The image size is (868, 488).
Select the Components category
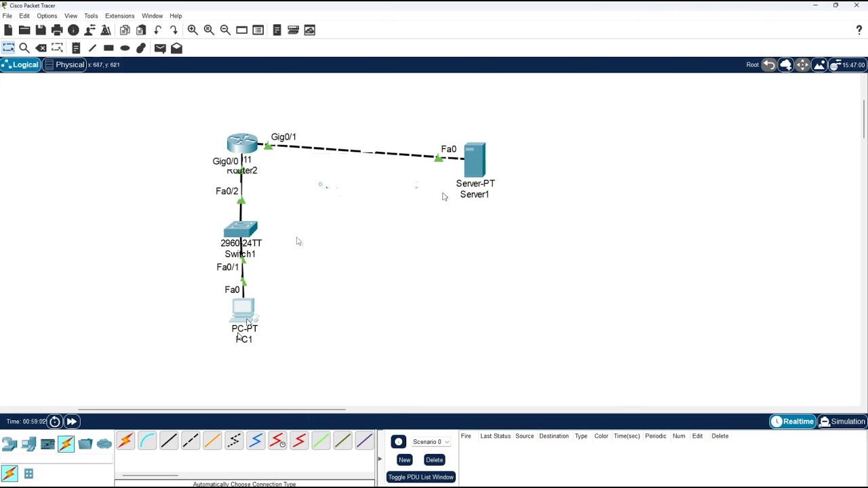pyautogui.click(x=47, y=444)
